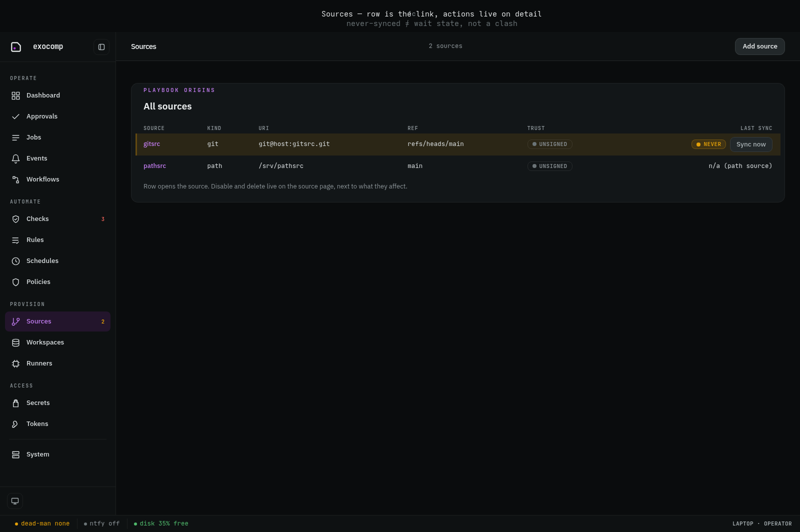Click the Sources branch icon
This screenshot has height=532, width=800.
[16, 321]
